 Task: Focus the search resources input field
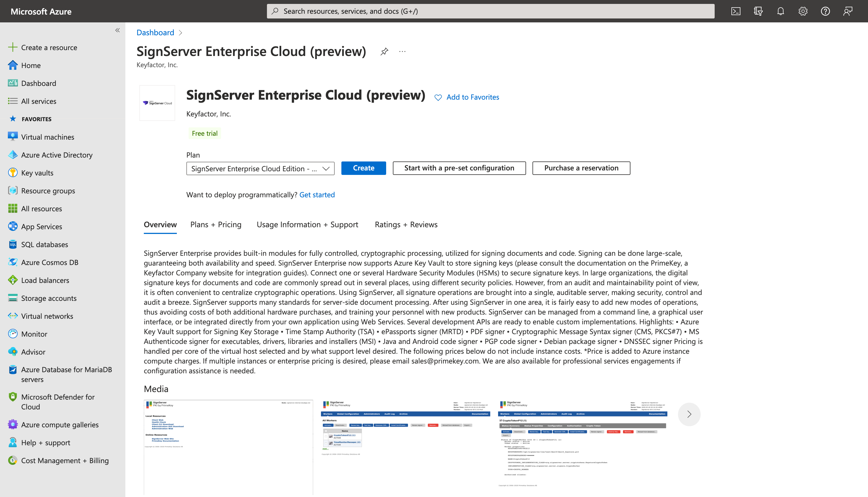pos(490,11)
